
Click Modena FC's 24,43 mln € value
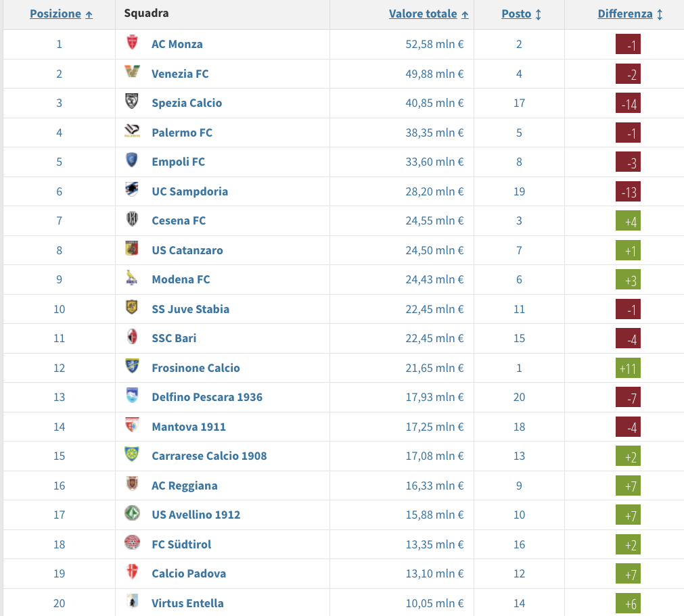433,279
